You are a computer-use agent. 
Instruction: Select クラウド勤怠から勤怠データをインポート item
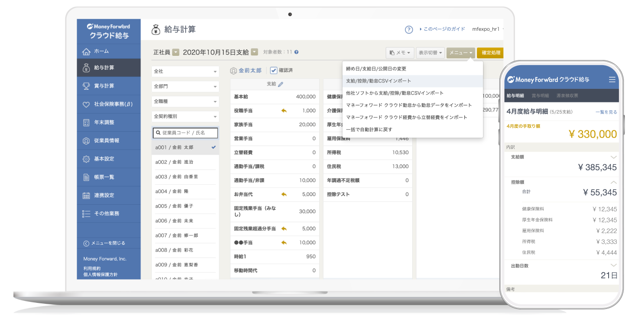tap(413, 105)
